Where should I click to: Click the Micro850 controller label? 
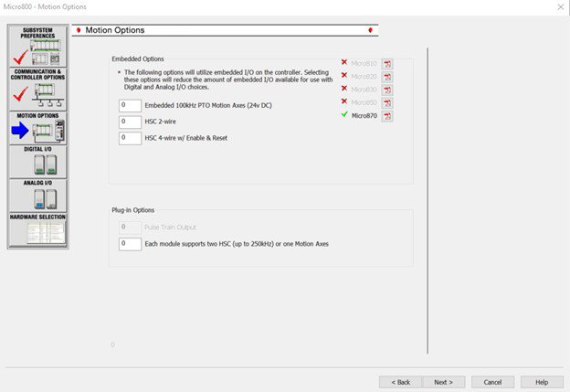(364, 102)
